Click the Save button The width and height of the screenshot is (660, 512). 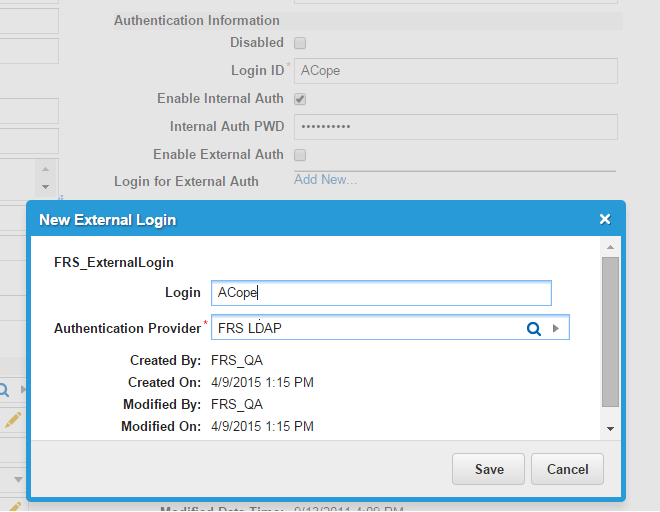point(489,469)
